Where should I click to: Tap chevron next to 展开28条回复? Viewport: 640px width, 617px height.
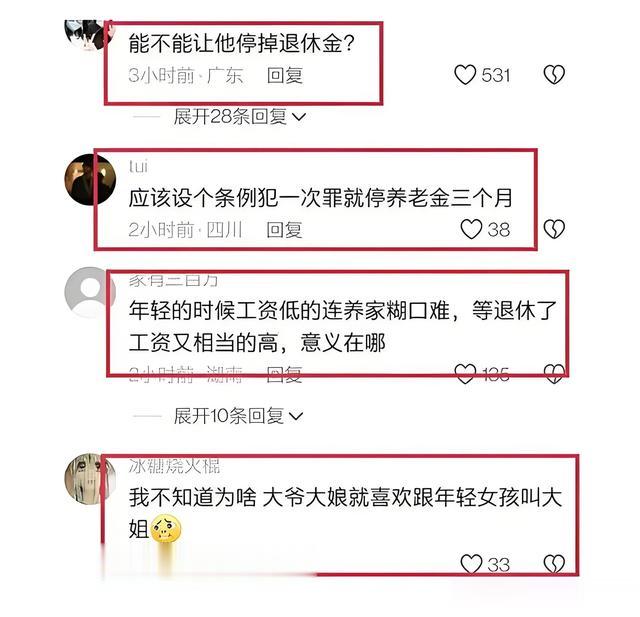(299, 118)
